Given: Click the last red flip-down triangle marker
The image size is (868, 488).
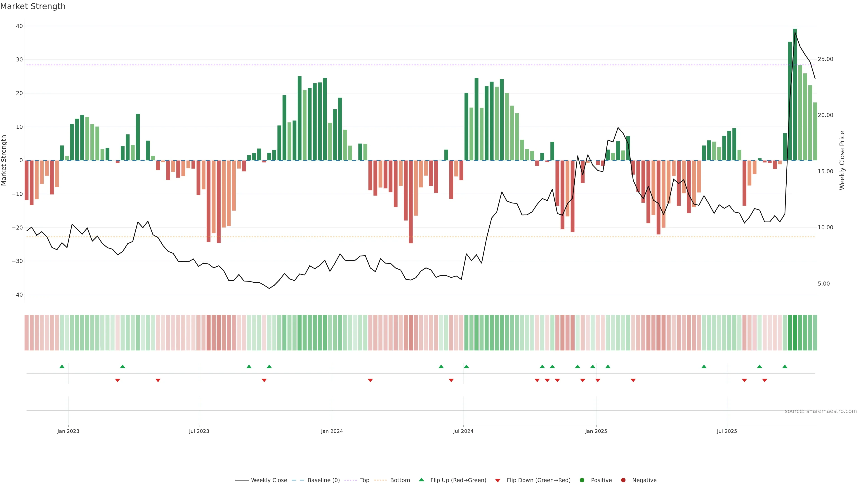Looking at the screenshot, I should click(764, 380).
